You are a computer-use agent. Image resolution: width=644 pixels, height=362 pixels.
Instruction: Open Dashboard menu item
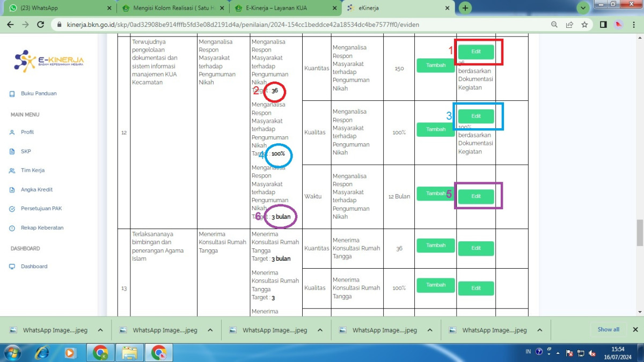(34, 267)
